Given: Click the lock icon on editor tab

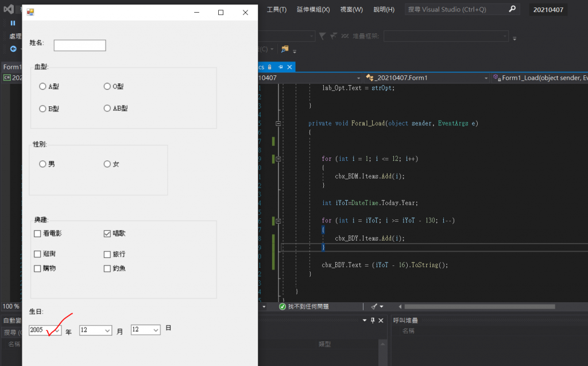Looking at the screenshot, I should coord(270,67).
